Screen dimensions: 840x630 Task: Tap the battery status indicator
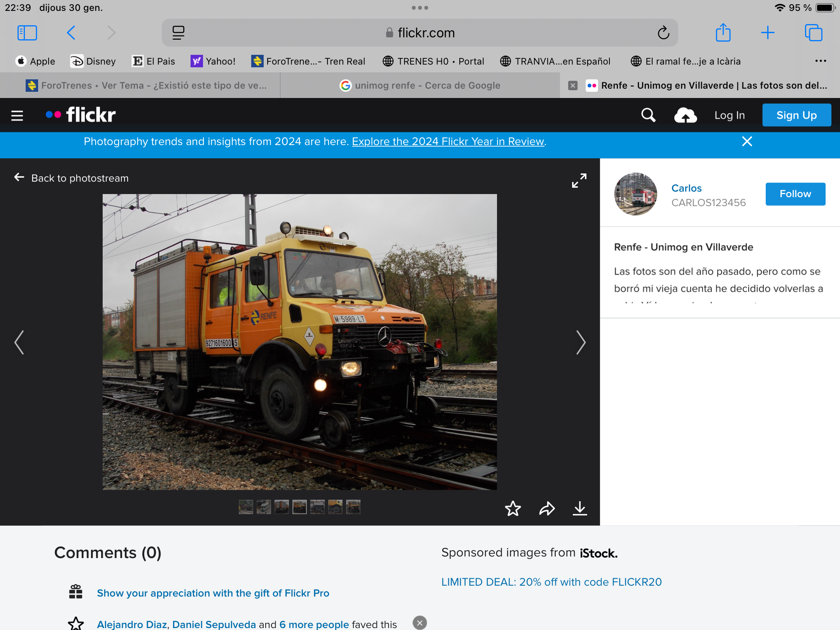(x=826, y=8)
